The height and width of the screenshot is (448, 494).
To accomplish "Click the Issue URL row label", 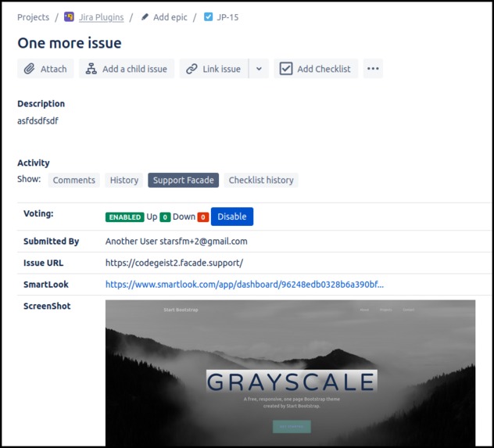I will (x=44, y=263).
